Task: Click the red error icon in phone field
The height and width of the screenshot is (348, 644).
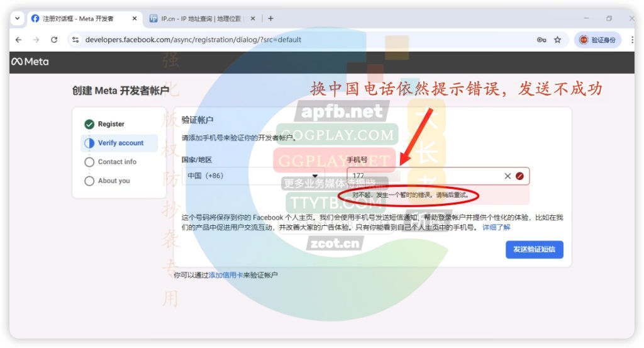Action: 519,176
